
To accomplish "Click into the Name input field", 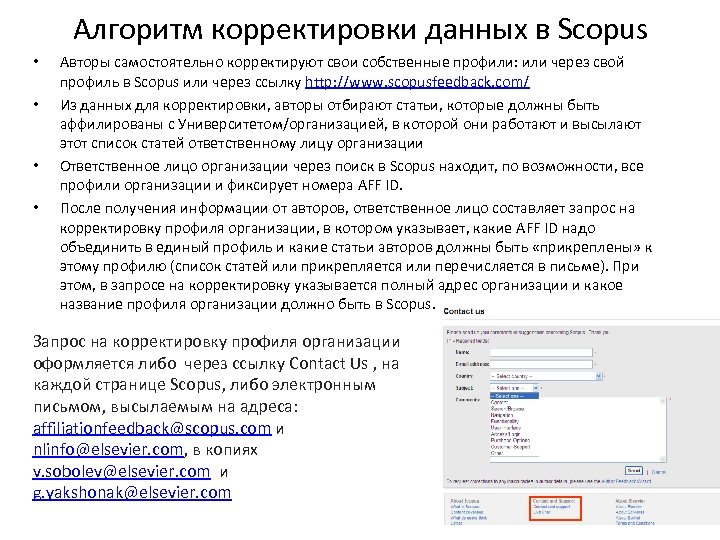I will pyautogui.click(x=541, y=353).
